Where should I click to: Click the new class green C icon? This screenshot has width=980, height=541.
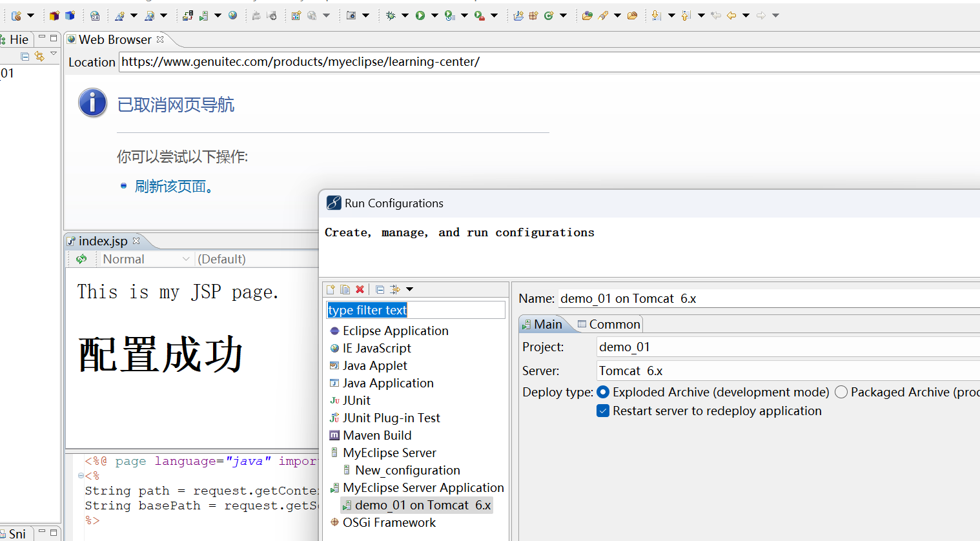point(549,15)
